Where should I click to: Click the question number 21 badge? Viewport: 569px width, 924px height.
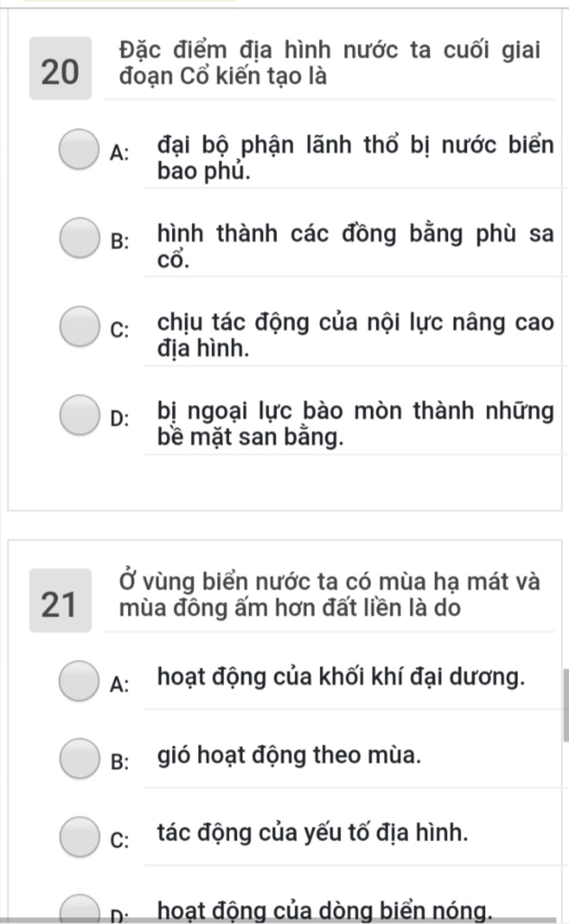click(x=61, y=600)
